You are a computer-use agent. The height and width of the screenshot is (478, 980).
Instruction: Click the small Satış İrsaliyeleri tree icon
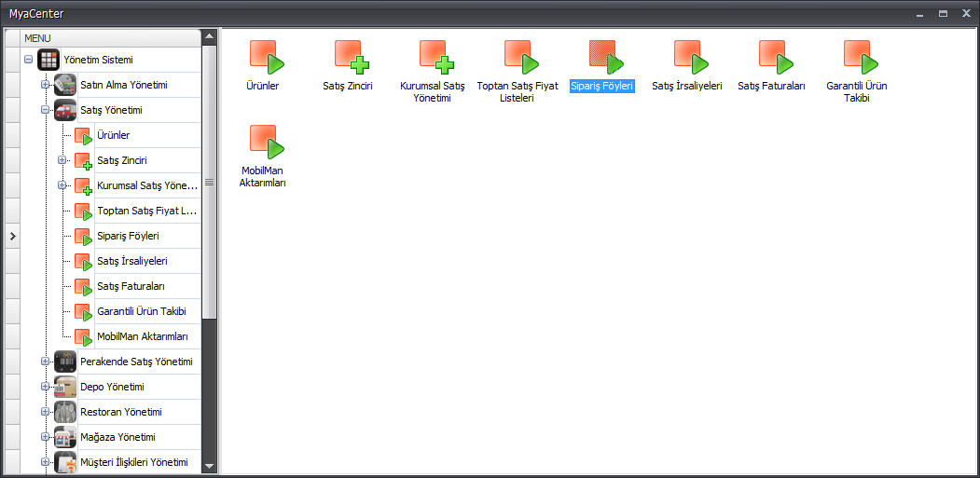[83, 262]
